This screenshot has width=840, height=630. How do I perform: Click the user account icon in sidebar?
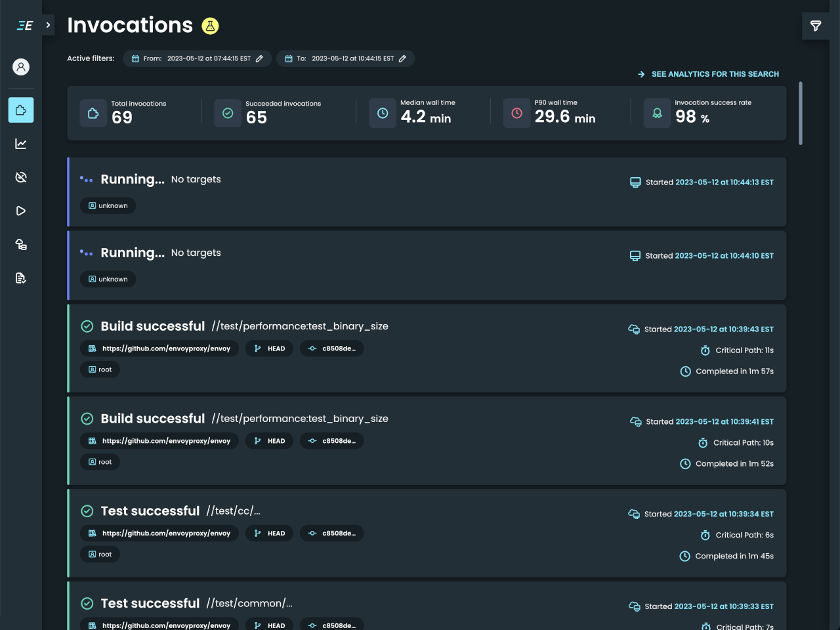(20, 66)
